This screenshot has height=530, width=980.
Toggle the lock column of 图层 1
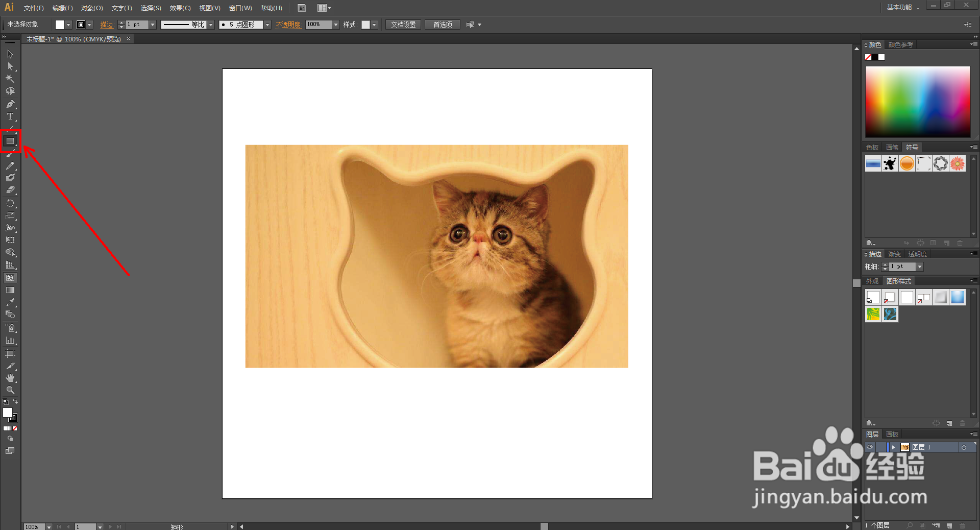tap(880, 447)
